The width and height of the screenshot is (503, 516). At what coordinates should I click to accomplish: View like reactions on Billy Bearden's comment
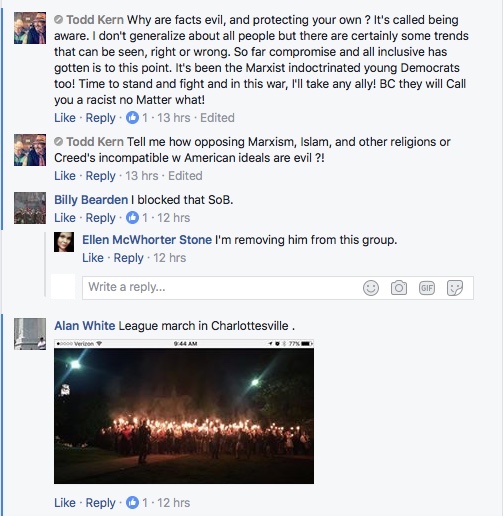tap(137, 218)
